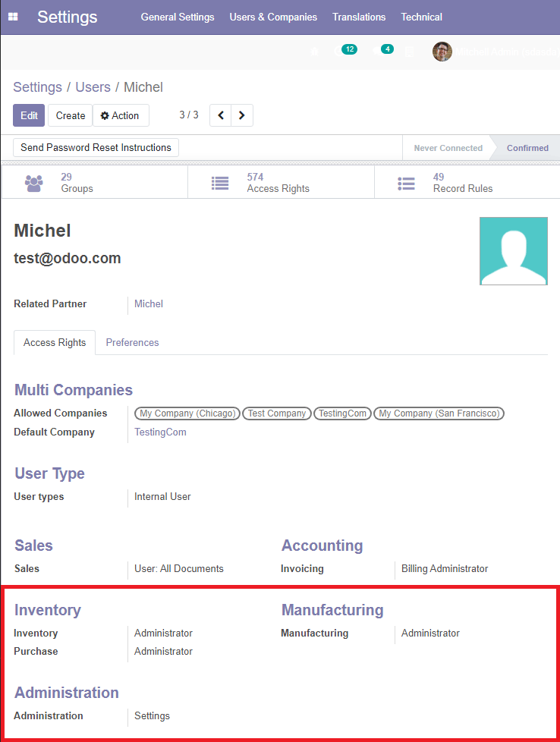The image size is (560, 742).
Task: Click the Groups people icon
Action: click(33, 183)
